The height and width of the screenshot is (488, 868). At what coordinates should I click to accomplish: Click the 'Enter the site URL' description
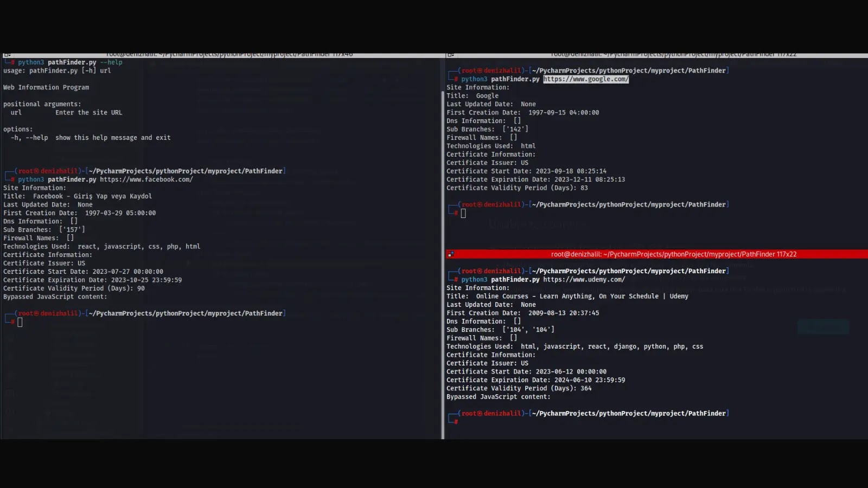(x=89, y=113)
